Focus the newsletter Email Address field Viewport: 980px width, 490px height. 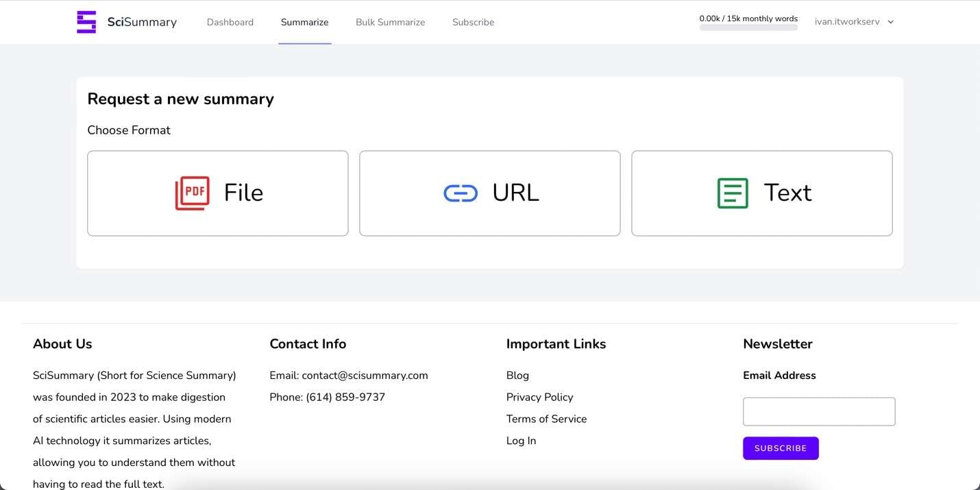click(x=819, y=412)
